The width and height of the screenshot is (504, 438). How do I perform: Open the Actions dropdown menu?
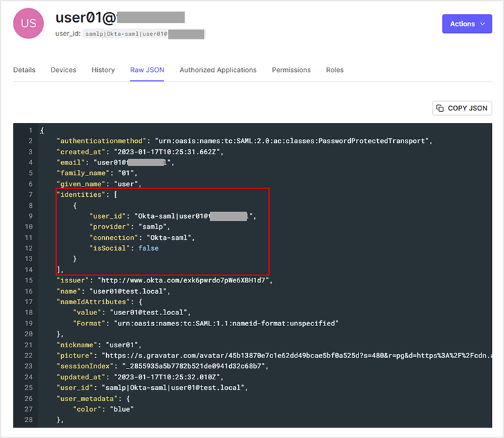[467, 24]
